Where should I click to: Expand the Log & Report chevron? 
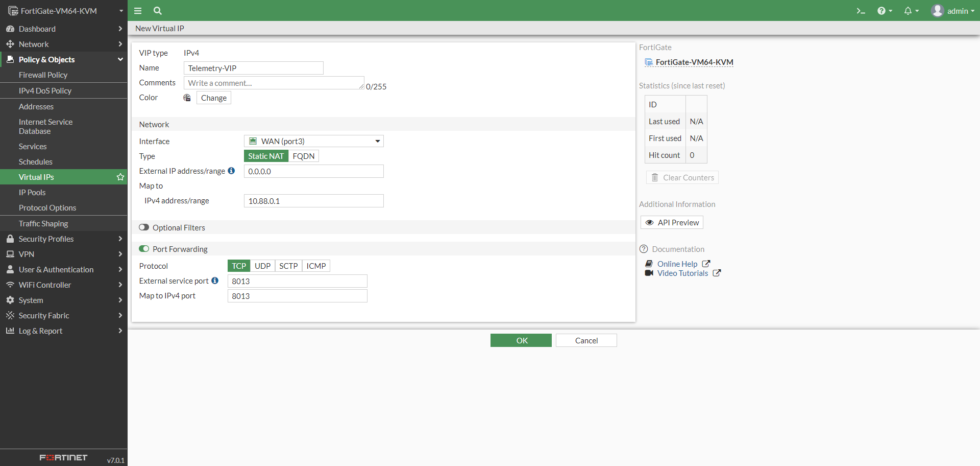[120, 331]
